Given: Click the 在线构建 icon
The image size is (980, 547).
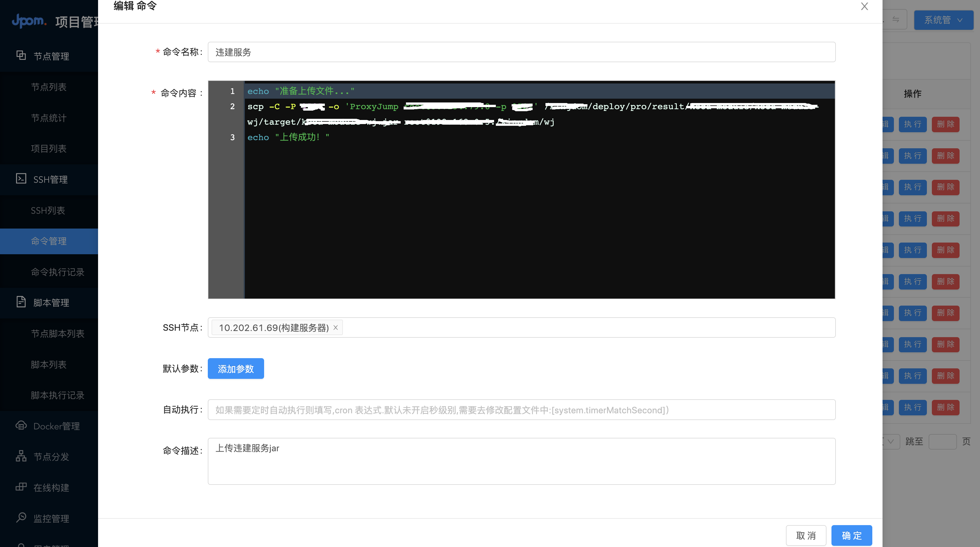Looking at the screenshot, I should [21, 487].
